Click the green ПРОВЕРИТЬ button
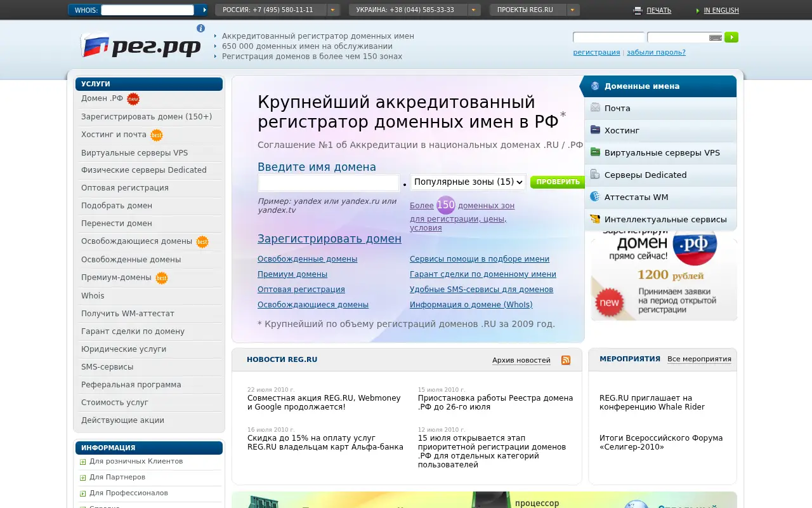 (x=557, y=182)
